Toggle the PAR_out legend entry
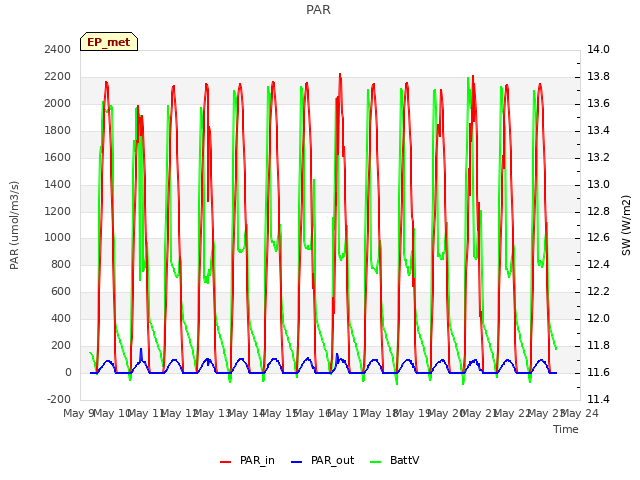Image resolution: width=640 pixels, height=480 pixels. point(322,461)
